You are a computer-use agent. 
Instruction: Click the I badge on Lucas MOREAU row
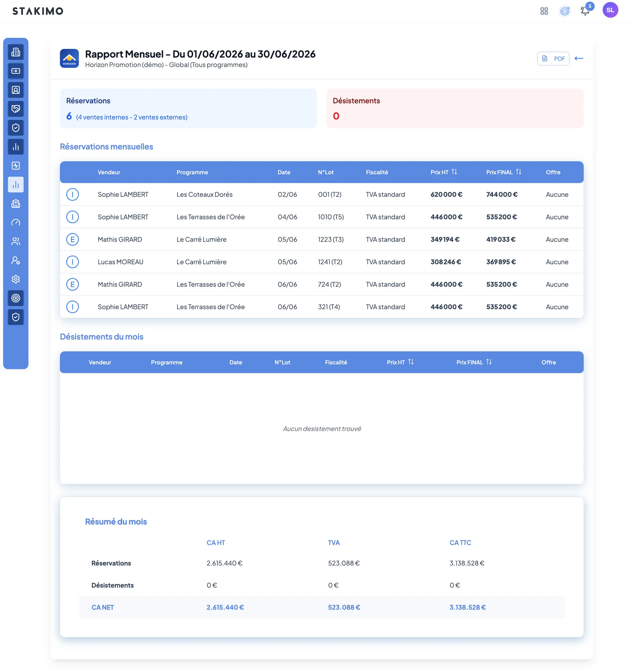click(72, 262)
